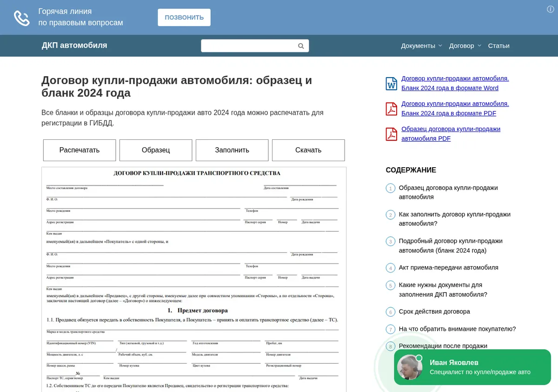Select the Образец button

tap(156, 150)
